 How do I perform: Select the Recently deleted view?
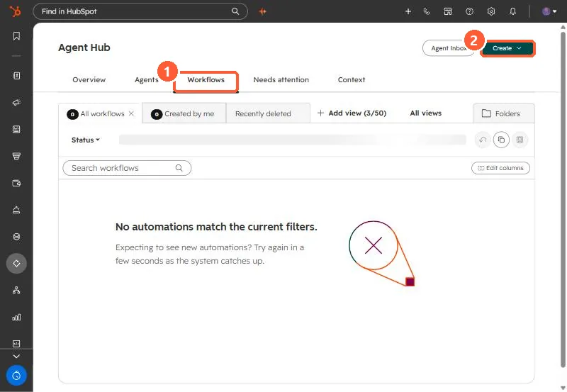click(268, 113)
